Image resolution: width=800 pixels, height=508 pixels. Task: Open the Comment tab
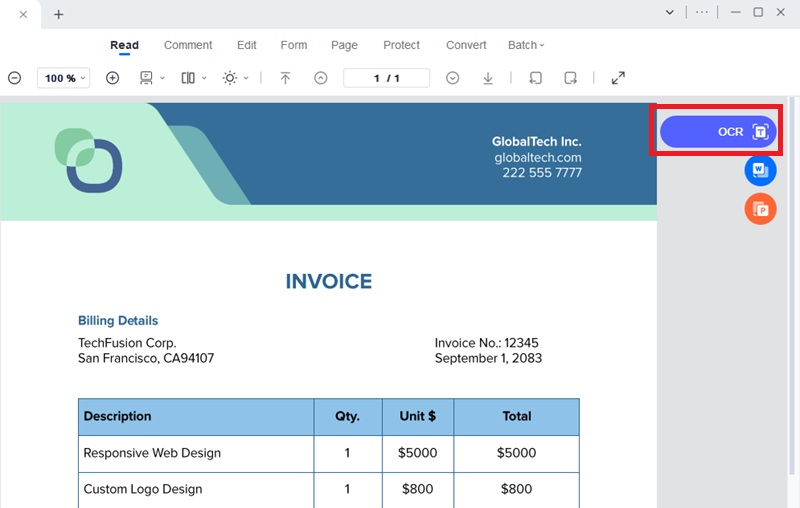click(x=188, y=45)
